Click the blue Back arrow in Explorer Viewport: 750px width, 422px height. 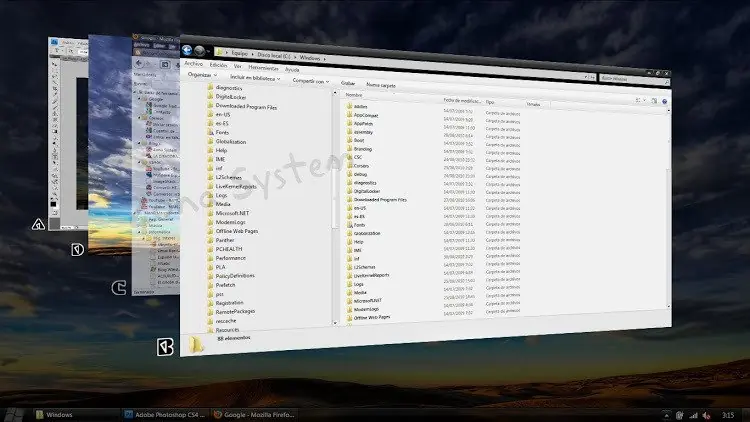[x=187, y=50]
